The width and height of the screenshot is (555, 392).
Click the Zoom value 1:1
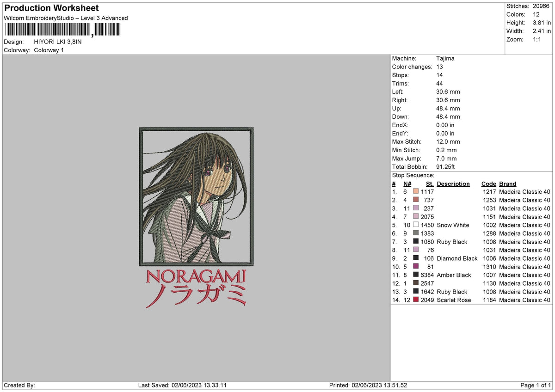pos(538,39)
